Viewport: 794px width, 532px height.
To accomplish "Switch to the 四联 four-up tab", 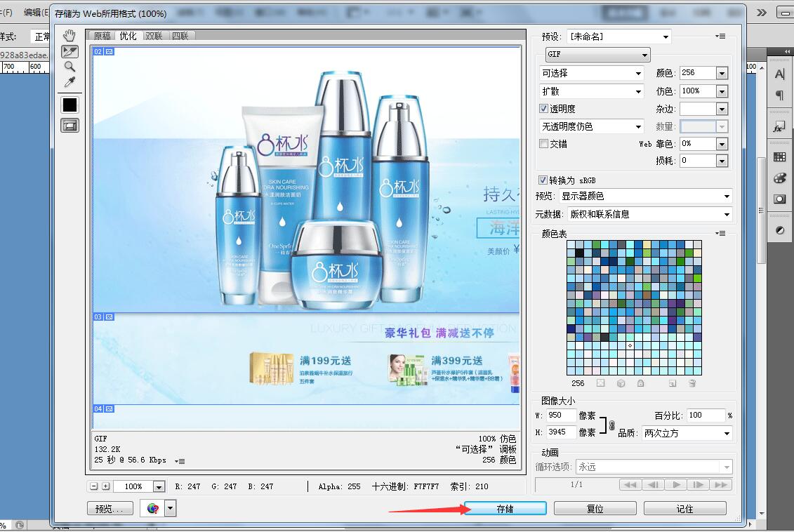I will 180,36.
